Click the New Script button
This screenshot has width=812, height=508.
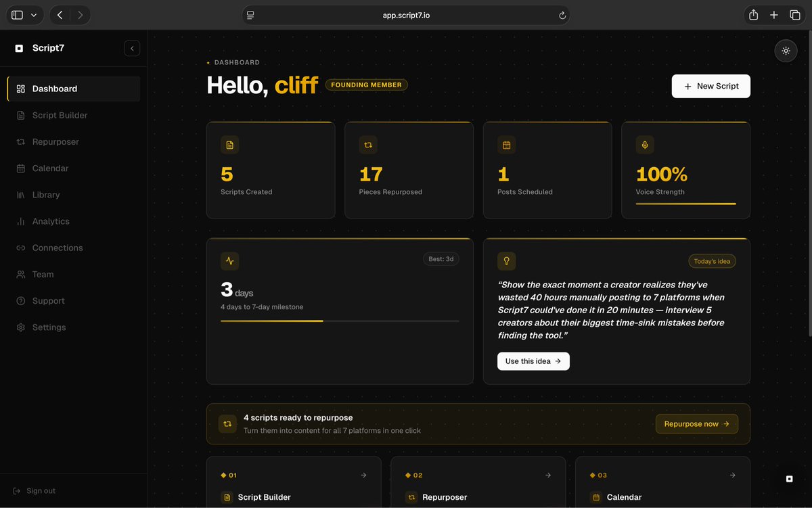coord(710,86)
